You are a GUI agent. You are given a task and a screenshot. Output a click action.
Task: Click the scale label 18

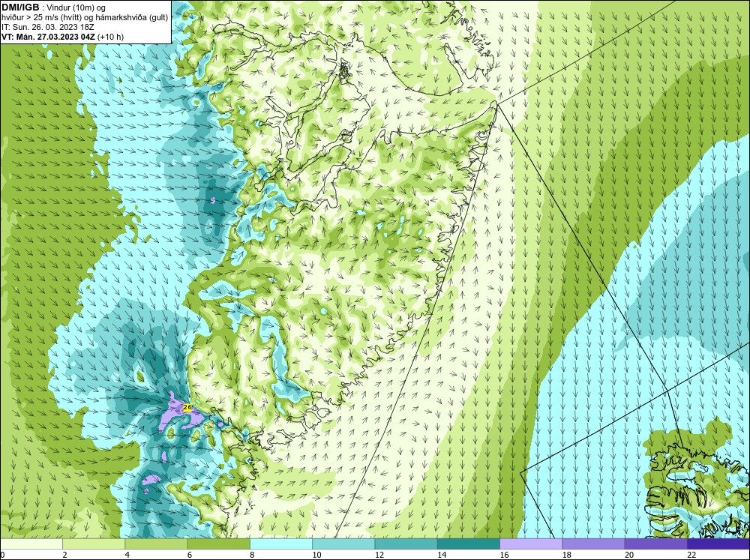[567, 555]
